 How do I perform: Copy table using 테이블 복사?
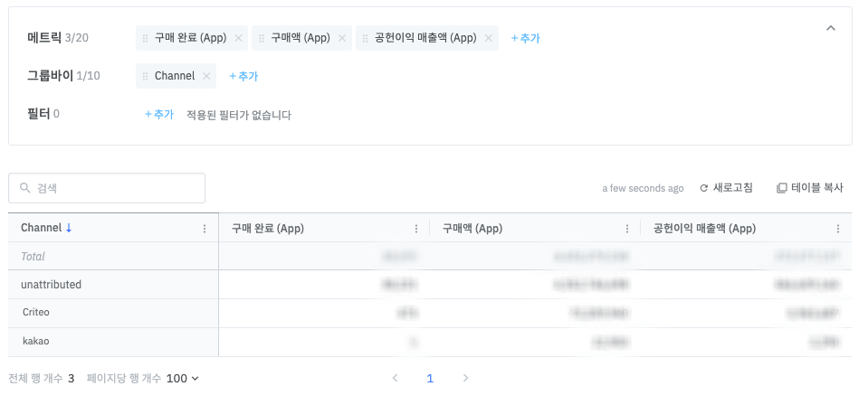tap(810, 188)
